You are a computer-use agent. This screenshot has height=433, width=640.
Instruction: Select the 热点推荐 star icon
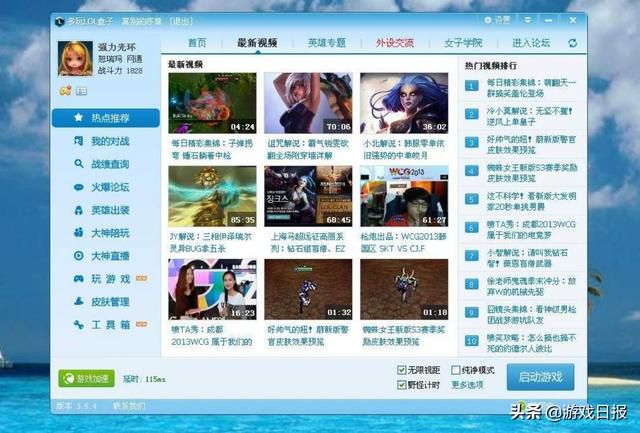(x=78, y=118)
